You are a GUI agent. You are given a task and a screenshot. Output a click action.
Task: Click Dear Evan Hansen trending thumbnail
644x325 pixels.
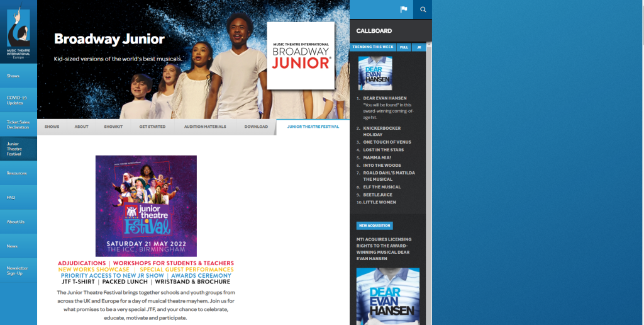pyautogui.click(x=375, y=73)
